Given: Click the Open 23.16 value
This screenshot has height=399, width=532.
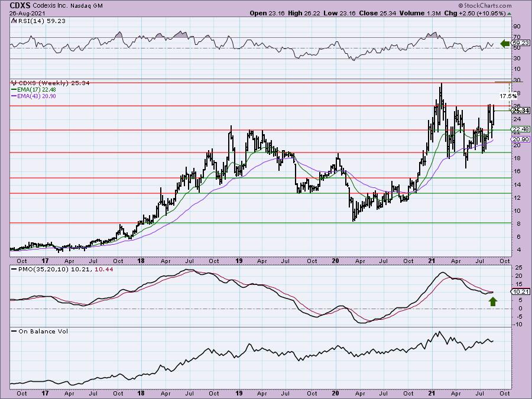Looking at the screenshot, I should (x=267, y=13).
